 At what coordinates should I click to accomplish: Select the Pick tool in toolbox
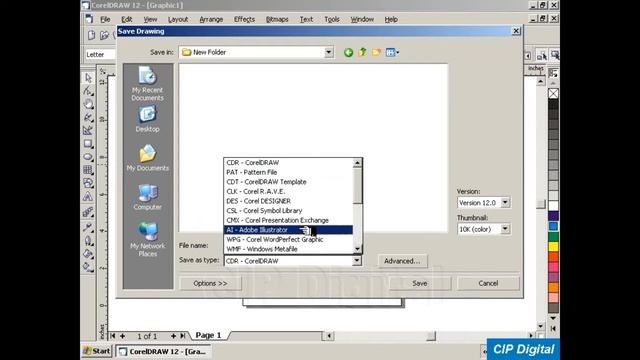pos(88,78)
